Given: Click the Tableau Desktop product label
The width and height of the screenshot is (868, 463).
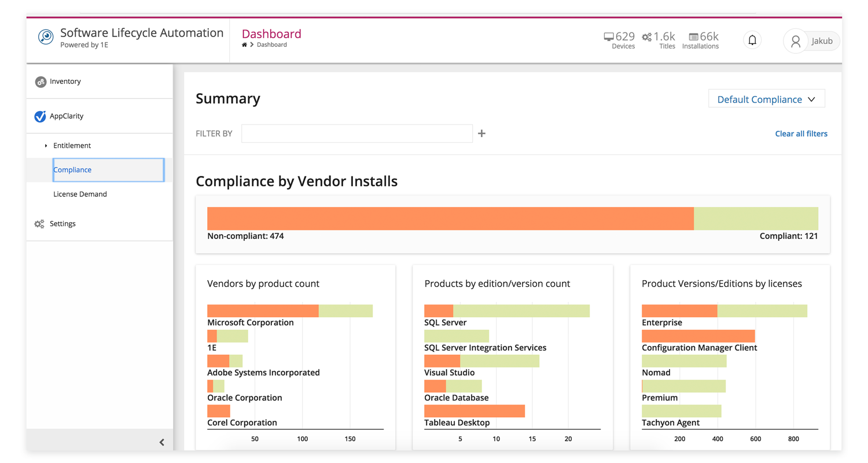Looking at the screenshot, I should click(x=457, y=423).
